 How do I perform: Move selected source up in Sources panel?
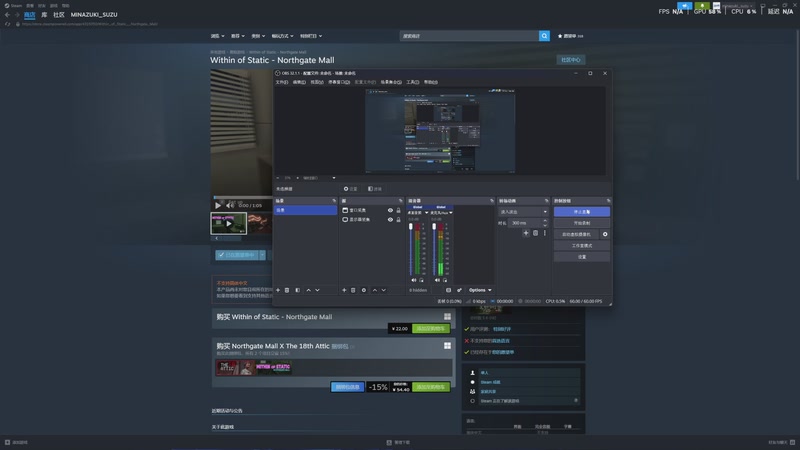374,290
